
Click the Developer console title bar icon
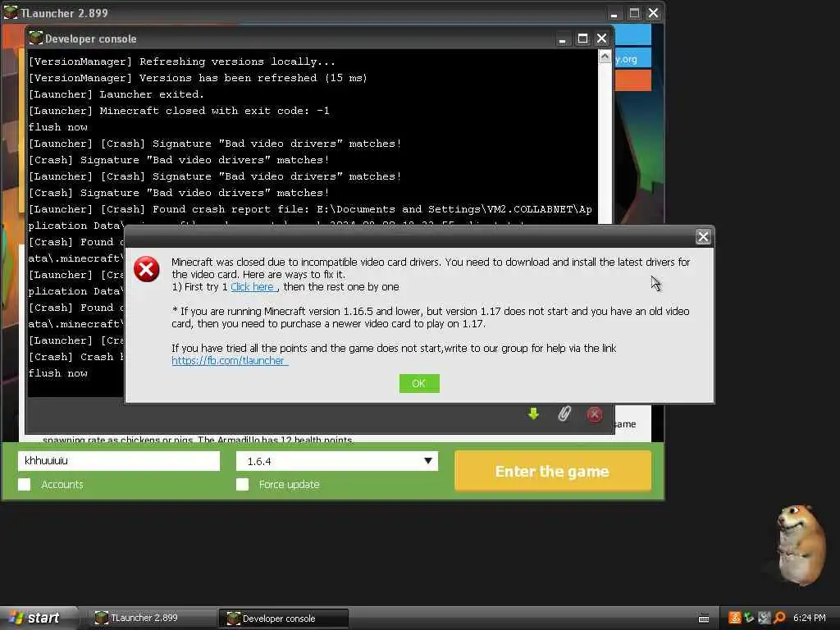click(36, 38)
